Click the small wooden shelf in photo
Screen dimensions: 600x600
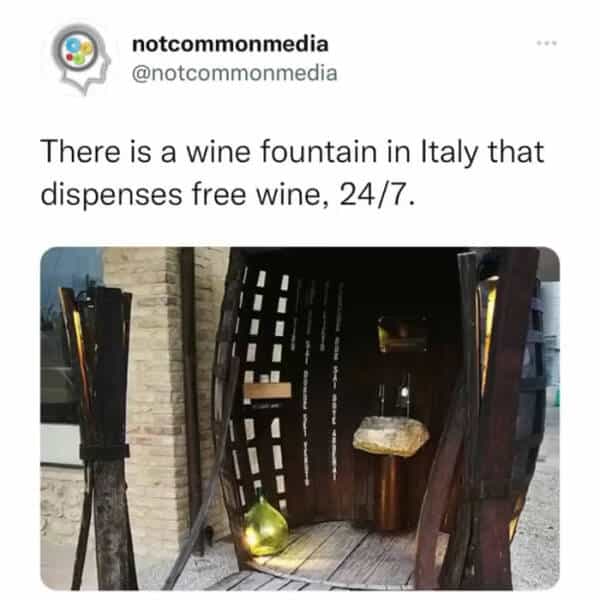pos(267,391)
